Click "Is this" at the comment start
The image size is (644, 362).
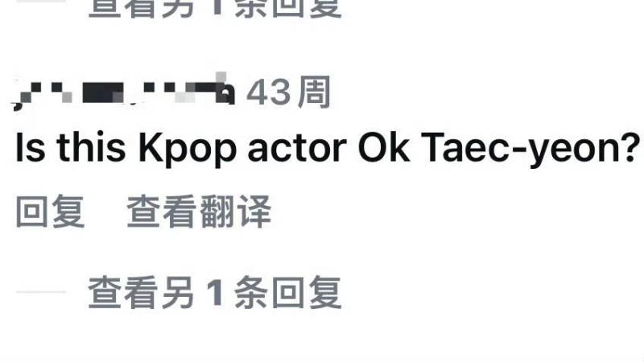[x=70, y=148]
